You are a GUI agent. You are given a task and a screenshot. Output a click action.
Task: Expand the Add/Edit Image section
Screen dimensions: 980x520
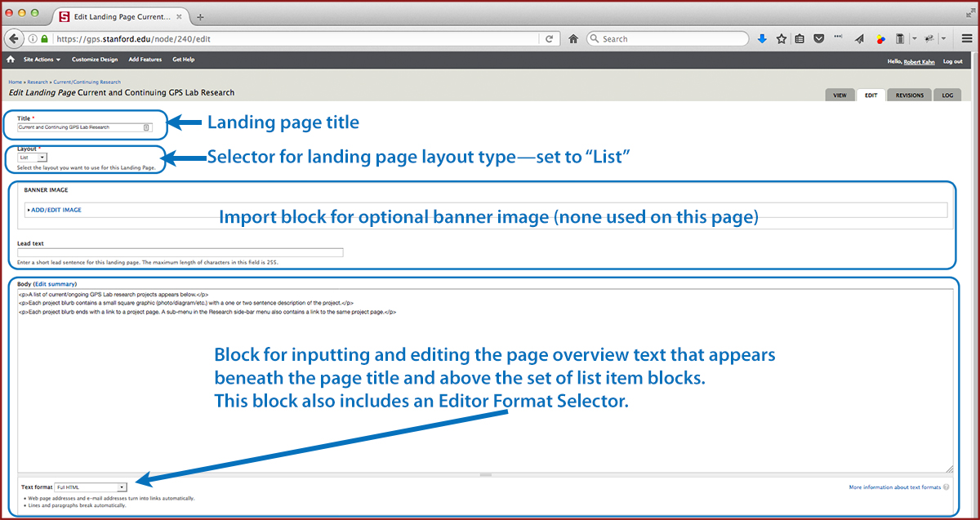(x=56, y=210)
